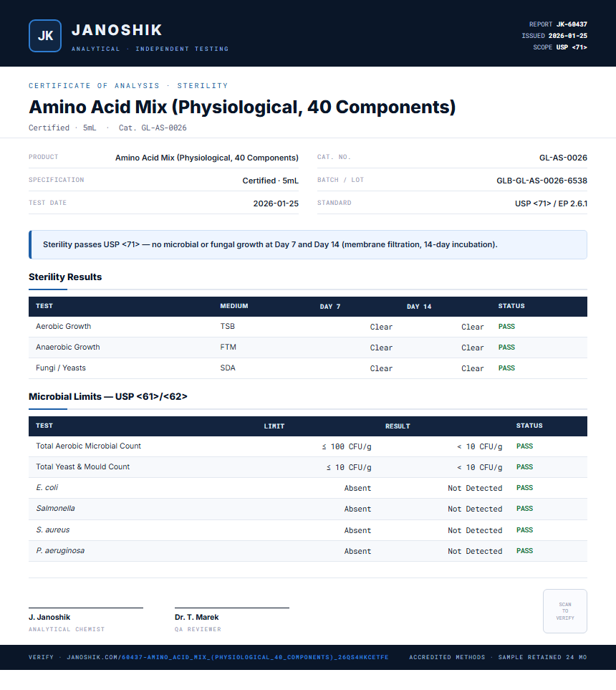
Task: Click the Anaerobic Growth row label
Action: coord(68,347)
